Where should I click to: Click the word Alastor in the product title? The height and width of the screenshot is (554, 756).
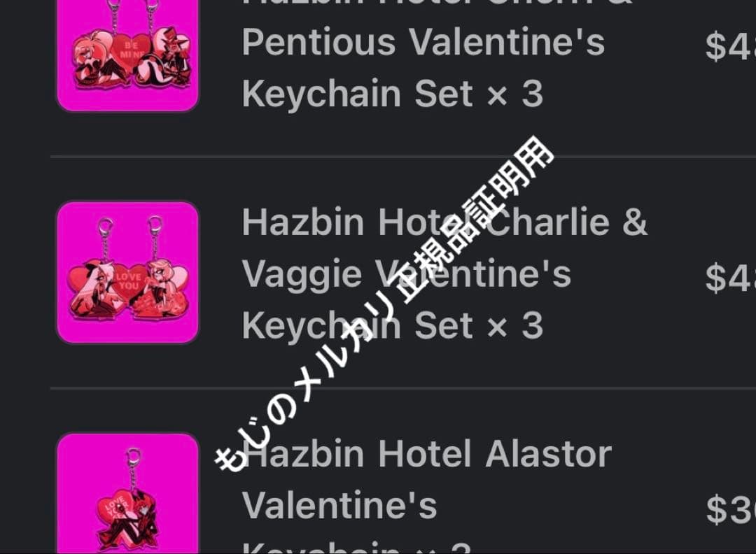click(548, 454)
